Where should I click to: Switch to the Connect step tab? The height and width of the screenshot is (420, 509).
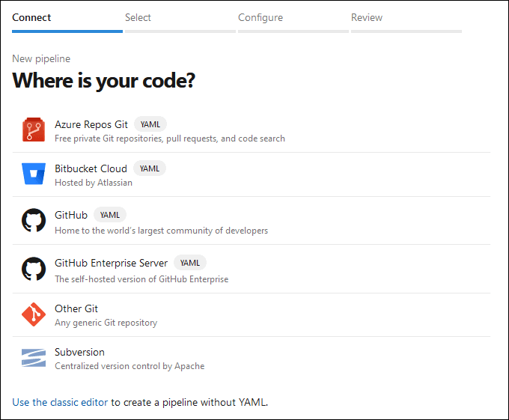(32, 17)
